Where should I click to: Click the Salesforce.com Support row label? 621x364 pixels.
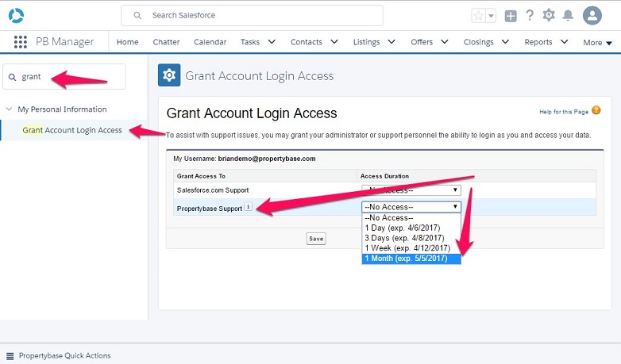point(213,190)
